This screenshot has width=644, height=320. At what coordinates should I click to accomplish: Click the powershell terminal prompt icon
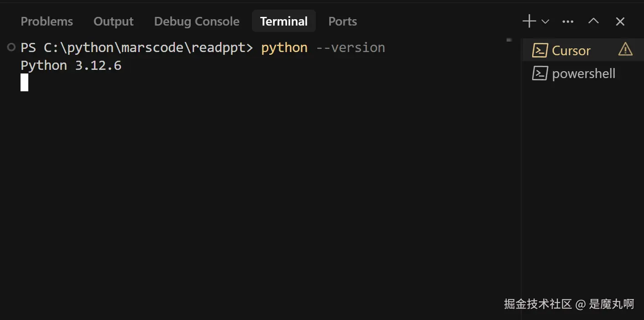click(x=540, y=73)
